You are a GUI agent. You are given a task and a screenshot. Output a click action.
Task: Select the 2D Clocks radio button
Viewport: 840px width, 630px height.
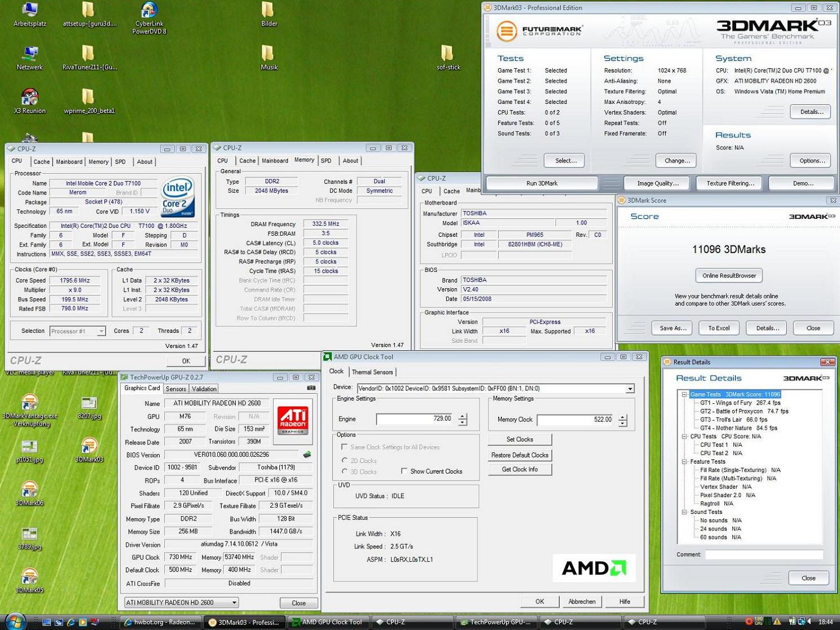345,460
